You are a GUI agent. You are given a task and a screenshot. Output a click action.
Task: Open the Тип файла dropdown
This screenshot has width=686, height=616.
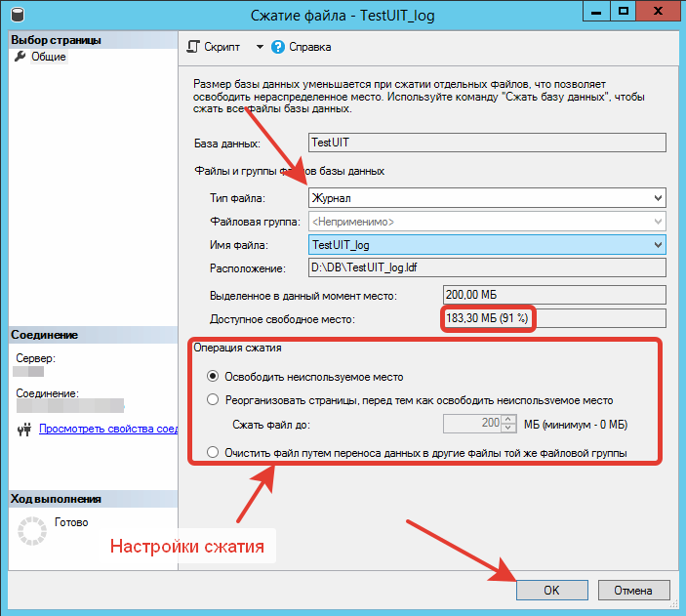(x=658, y=198)
